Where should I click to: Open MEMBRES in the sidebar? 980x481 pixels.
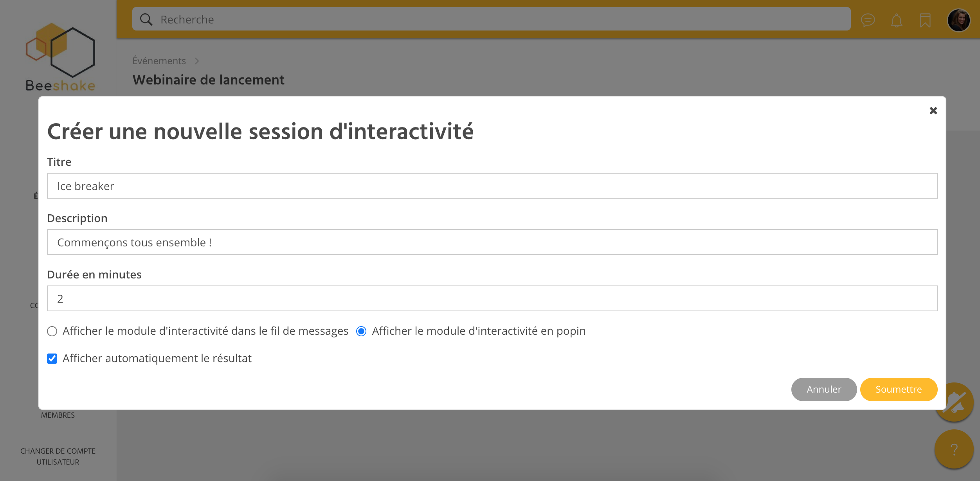58,415
